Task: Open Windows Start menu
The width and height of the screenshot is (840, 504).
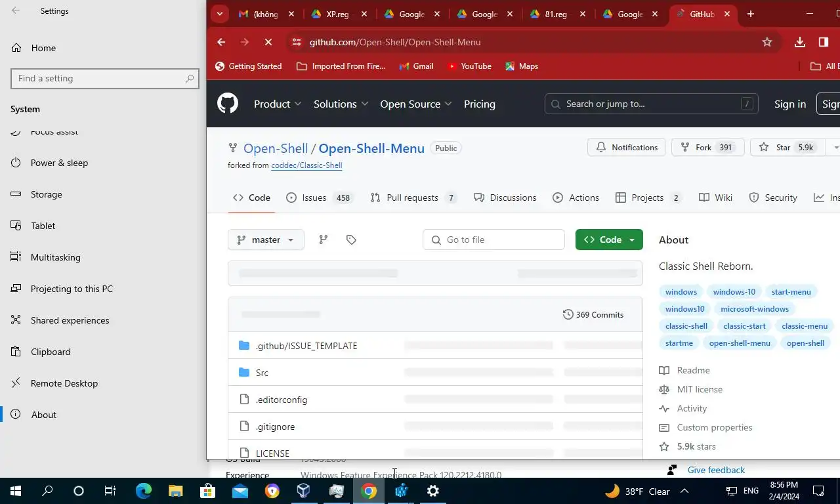Action: [15, 491]
